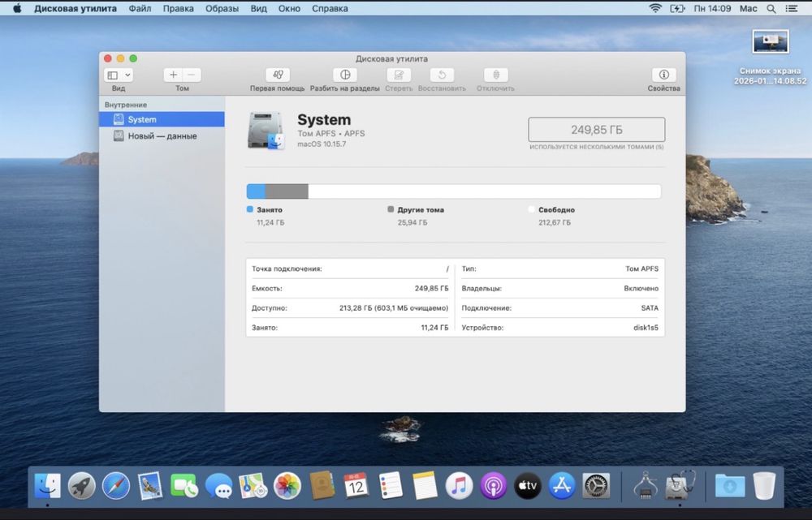Open the "Правка" menu
812x520 pixels.
pyautogui.click(x=178, y=8)
